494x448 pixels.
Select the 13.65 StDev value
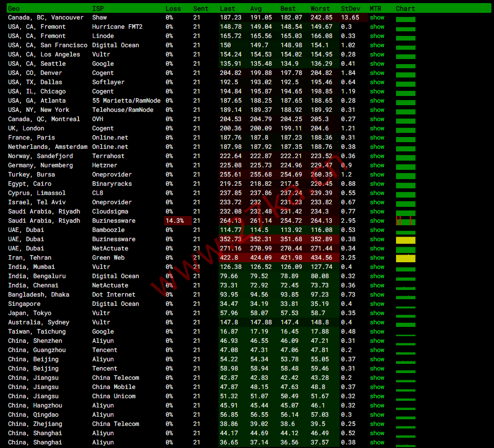[350, 17]
